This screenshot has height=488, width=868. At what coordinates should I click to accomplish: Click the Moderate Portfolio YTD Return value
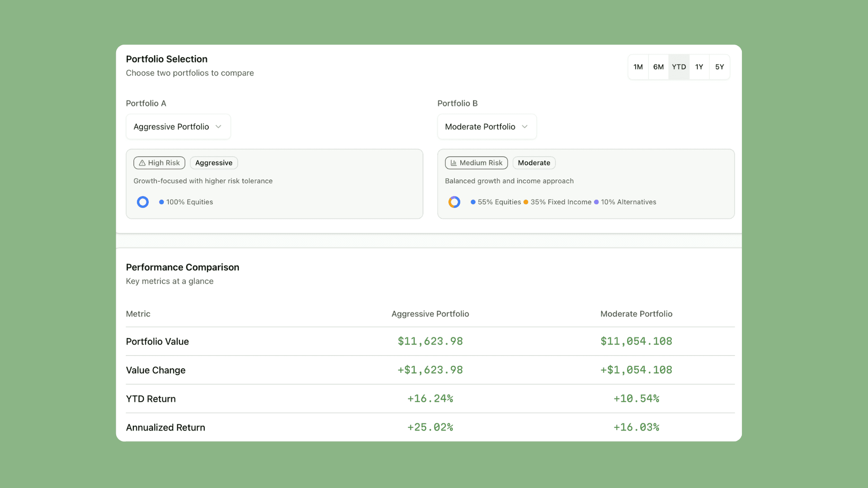636,399
